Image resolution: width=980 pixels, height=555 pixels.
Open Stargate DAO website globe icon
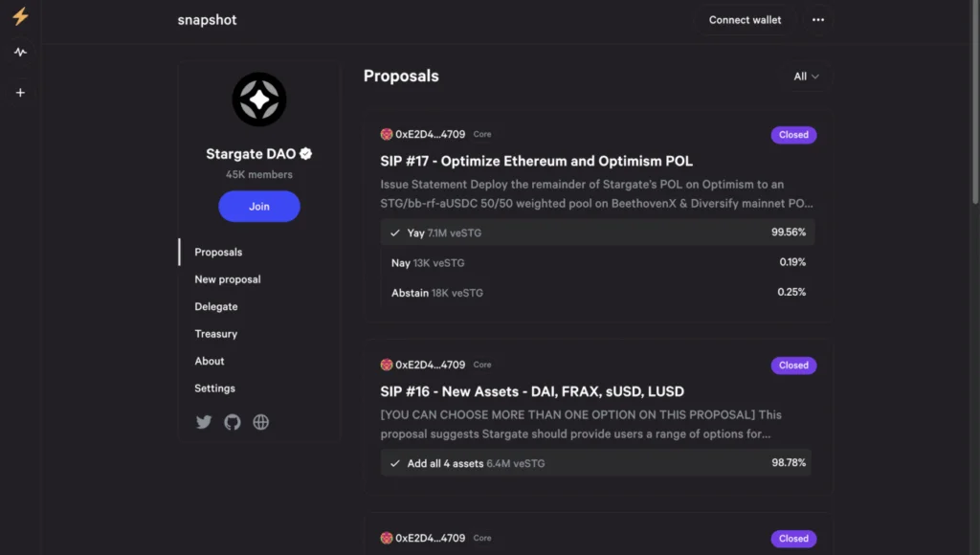[x=260, y=422]
